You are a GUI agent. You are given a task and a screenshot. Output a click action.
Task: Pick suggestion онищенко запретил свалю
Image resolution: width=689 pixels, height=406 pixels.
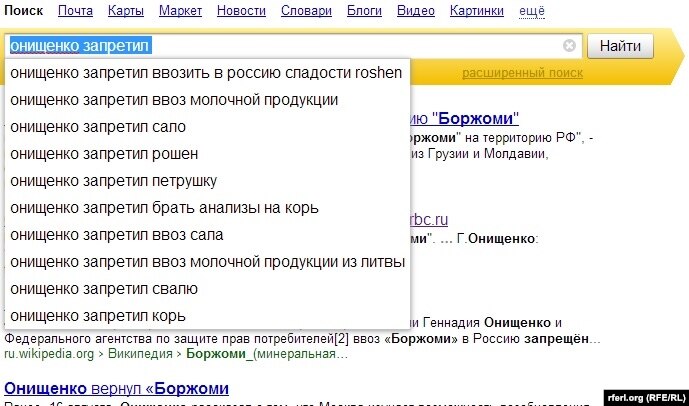click(x=104, y=289)
